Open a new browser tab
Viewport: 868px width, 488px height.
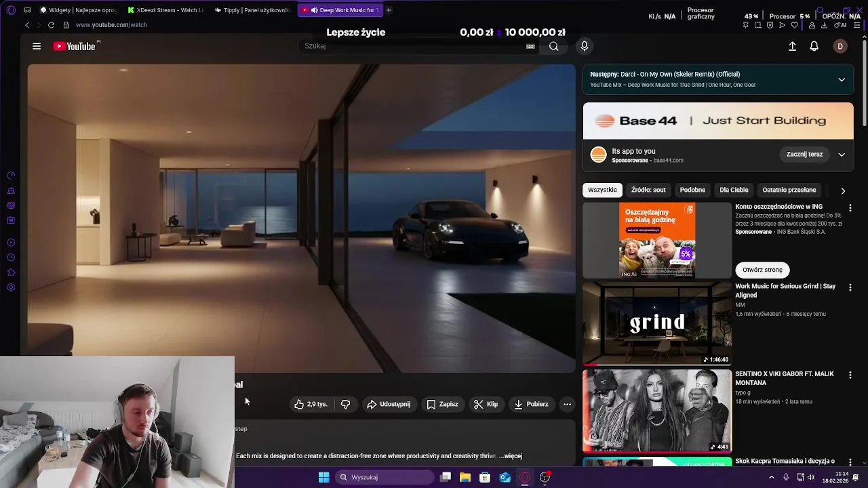[389, 10]
